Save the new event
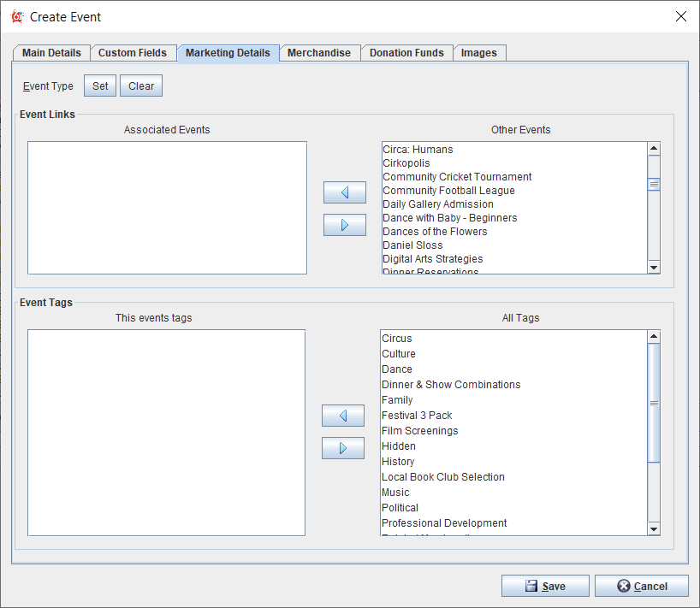The width and height of the screenshot is (700, 608). tap(545, 586)
